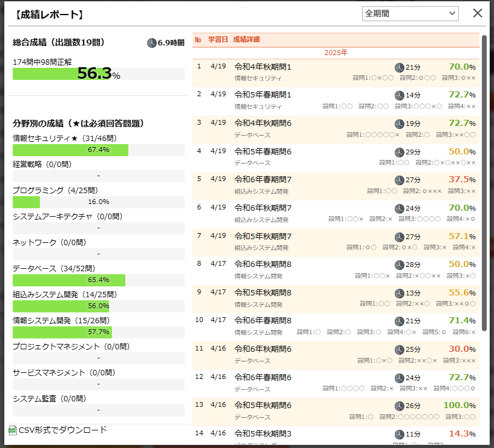Click the 総合成績（出題数19問）heading
Viewport: 494px width, 448px height.
point(59,42)
